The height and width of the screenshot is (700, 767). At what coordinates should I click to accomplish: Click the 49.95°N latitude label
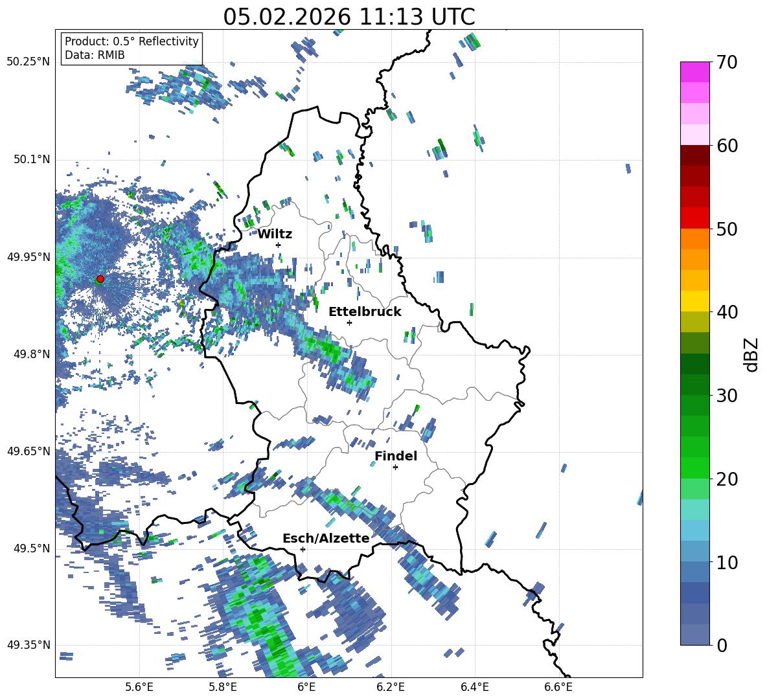tap(29, 256)
